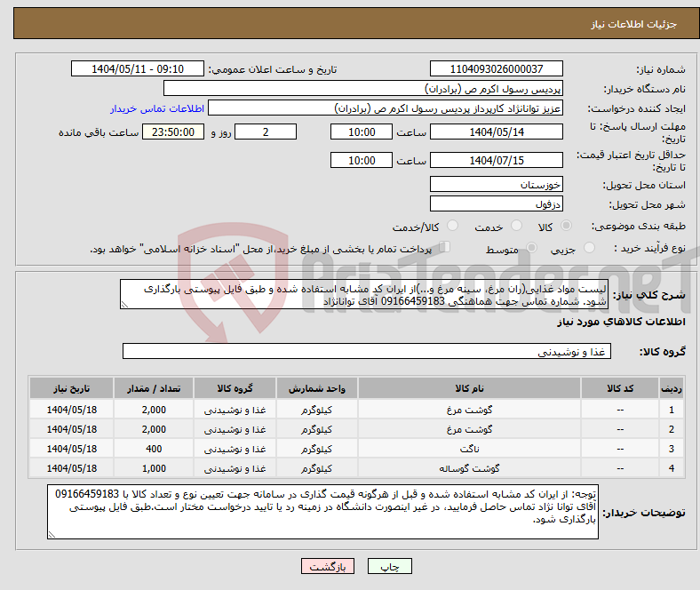
Task: Click the remaining days field showing 2
Action: 266,132
